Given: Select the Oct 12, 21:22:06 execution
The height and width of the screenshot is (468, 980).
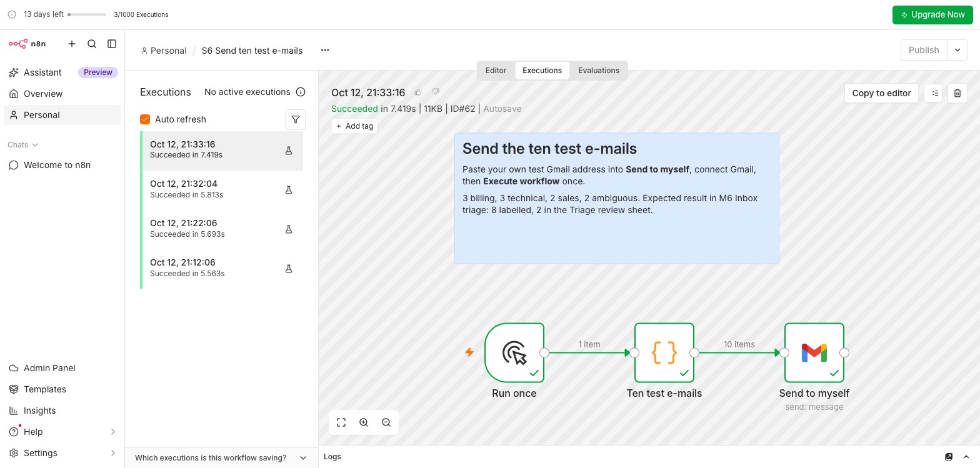Looking at the screenshot, I should click(222, 229).
